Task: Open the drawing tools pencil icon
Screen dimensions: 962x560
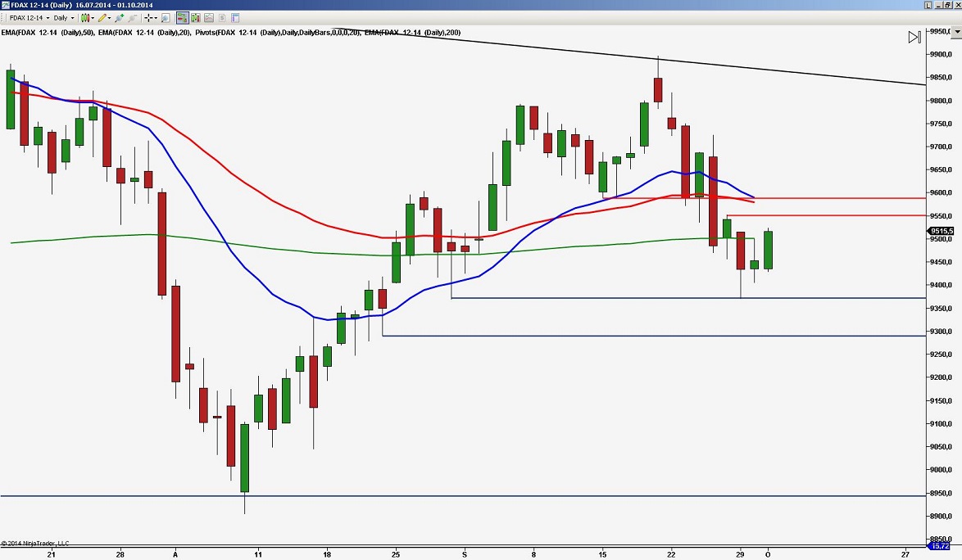Action: point(102,17)
